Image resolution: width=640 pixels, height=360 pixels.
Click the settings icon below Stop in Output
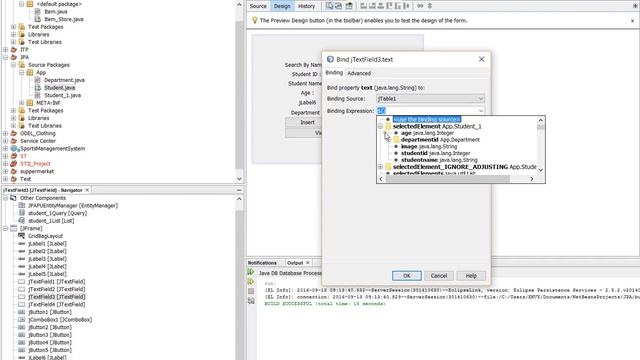251,301
